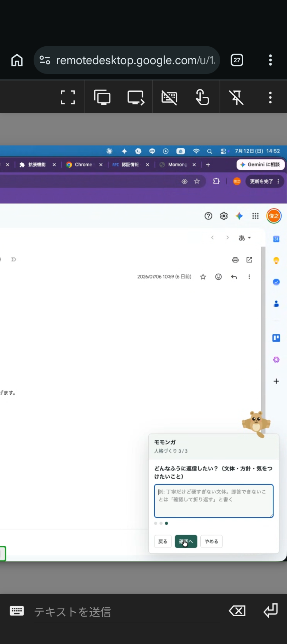Tap the fullscreen icon in remote toolbar

click(x=68, y=97)
